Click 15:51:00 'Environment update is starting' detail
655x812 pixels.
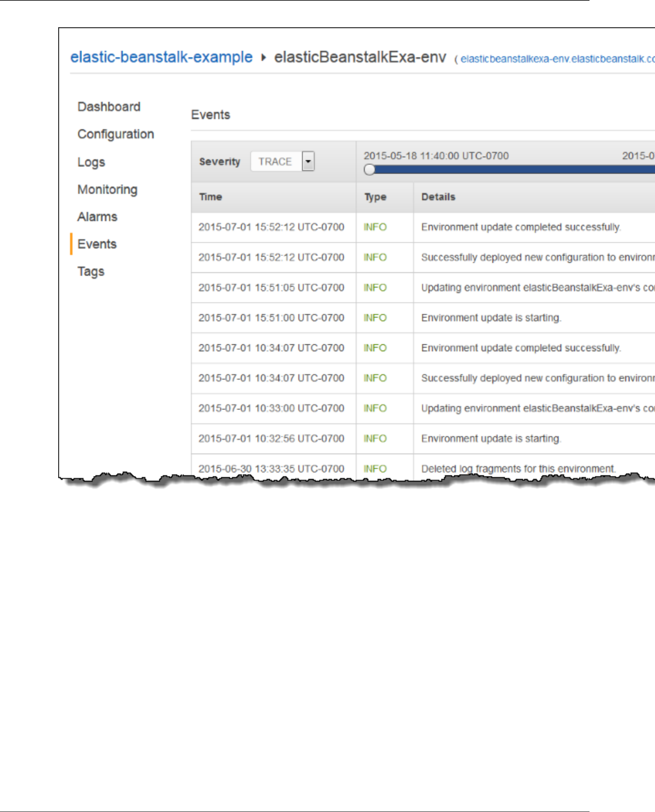[x=491, y=318]
